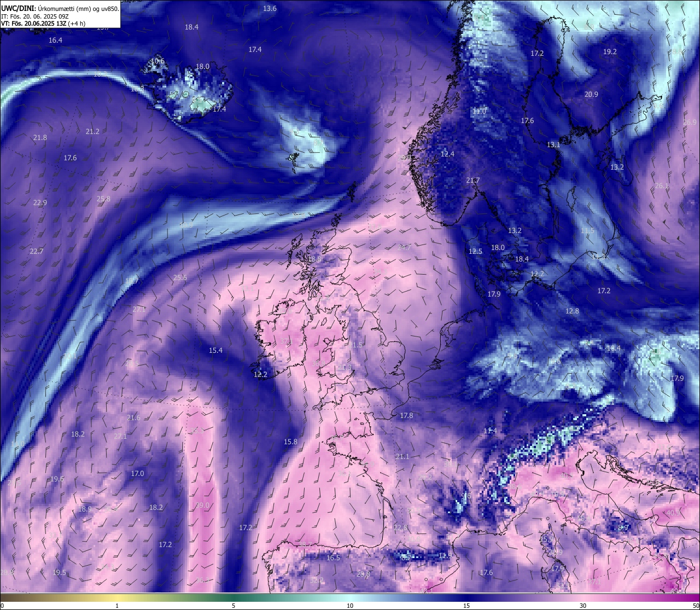Click the 13.6 value label

[x=270, y=9]
